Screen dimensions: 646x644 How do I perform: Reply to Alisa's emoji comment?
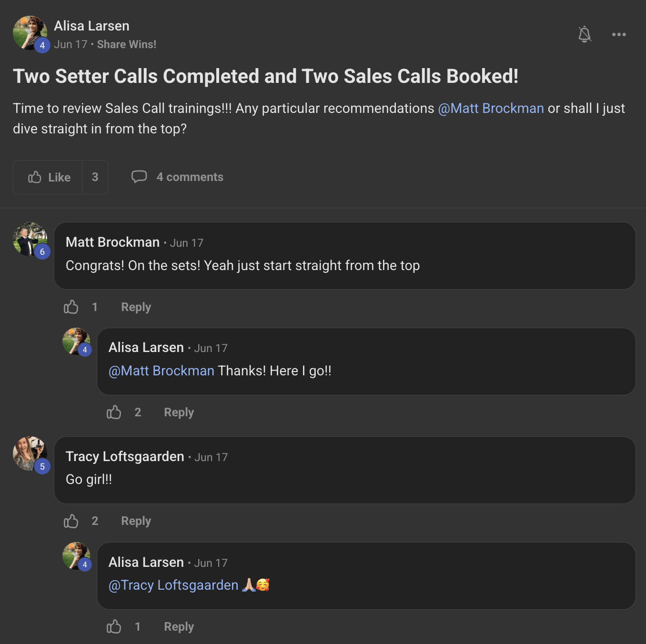click(179, 627)
